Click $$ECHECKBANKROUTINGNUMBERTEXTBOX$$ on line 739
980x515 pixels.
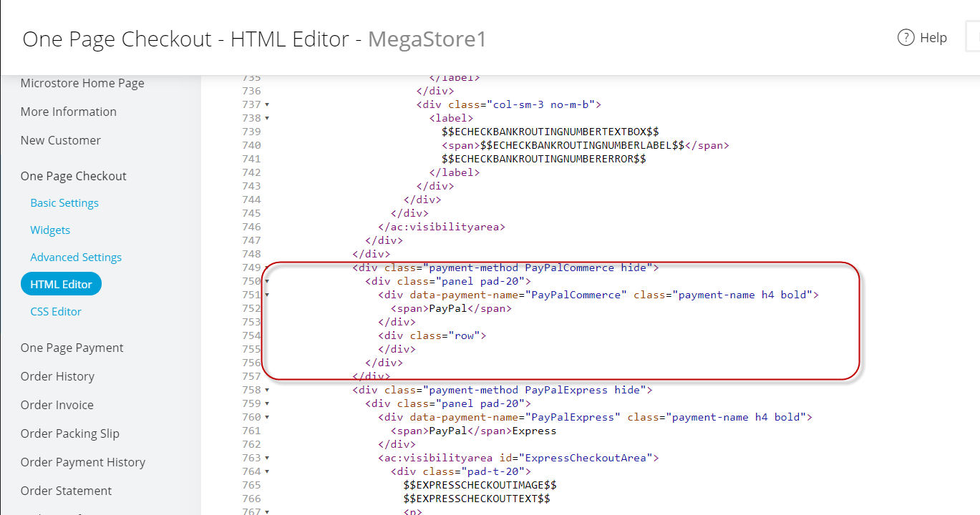click(550, 132)
